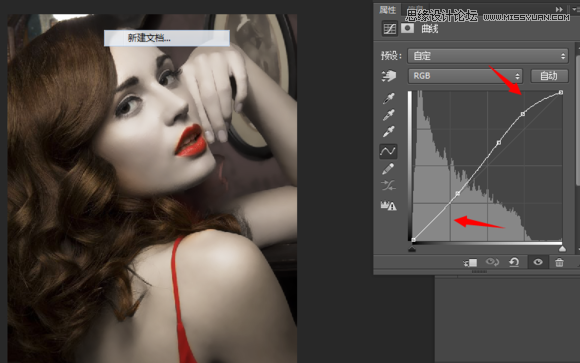The height and width of the screenshot is (363, 580).
Task: Select the bottom-left curve endpoint
Action: (414, 240)
